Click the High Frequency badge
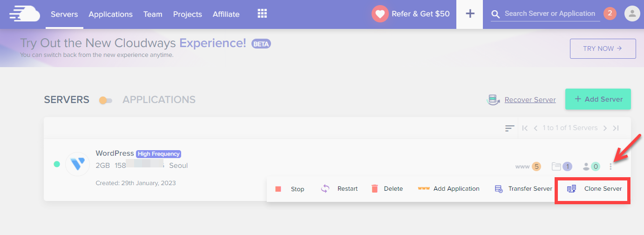The image size is (644, 235). (x=159, y=153)
